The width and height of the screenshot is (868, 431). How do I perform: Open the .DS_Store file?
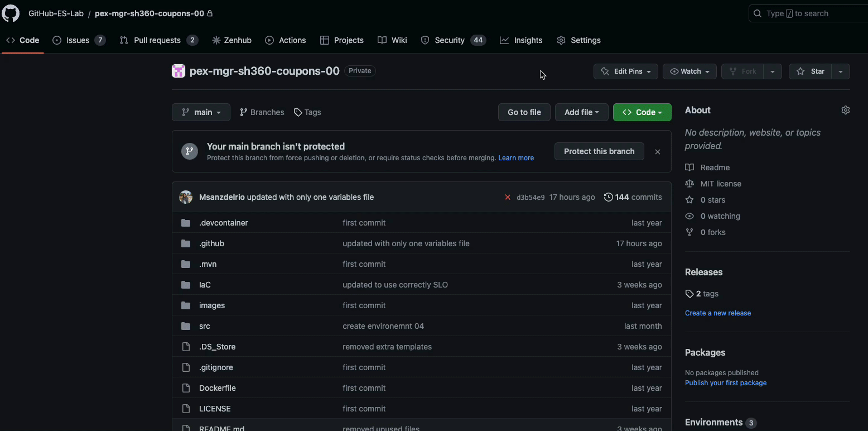point(217,347)
